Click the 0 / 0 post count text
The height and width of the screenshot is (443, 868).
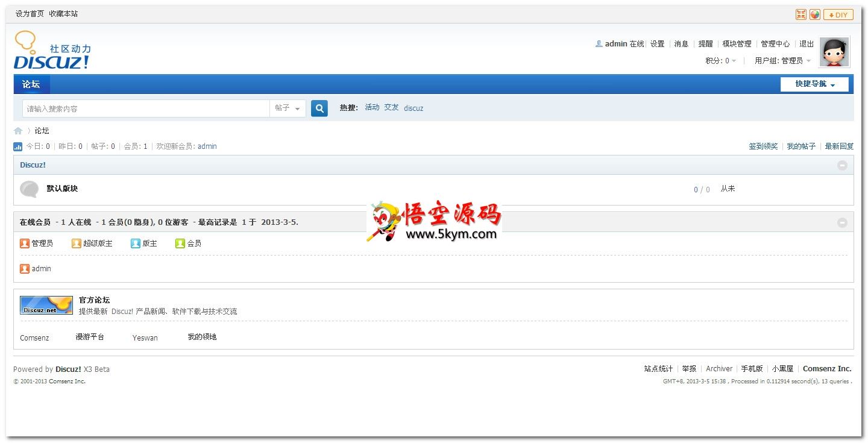point(702,190)
